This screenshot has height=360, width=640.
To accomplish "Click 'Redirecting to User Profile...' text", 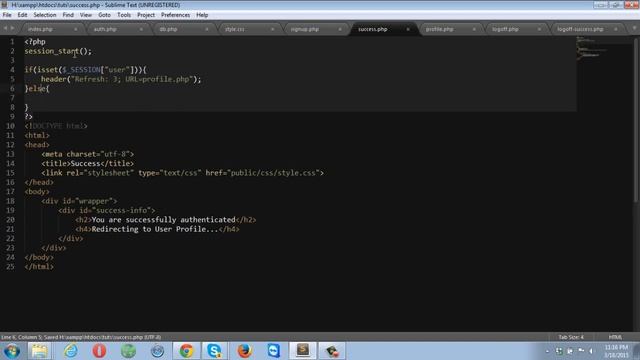I will click(155, 229).
